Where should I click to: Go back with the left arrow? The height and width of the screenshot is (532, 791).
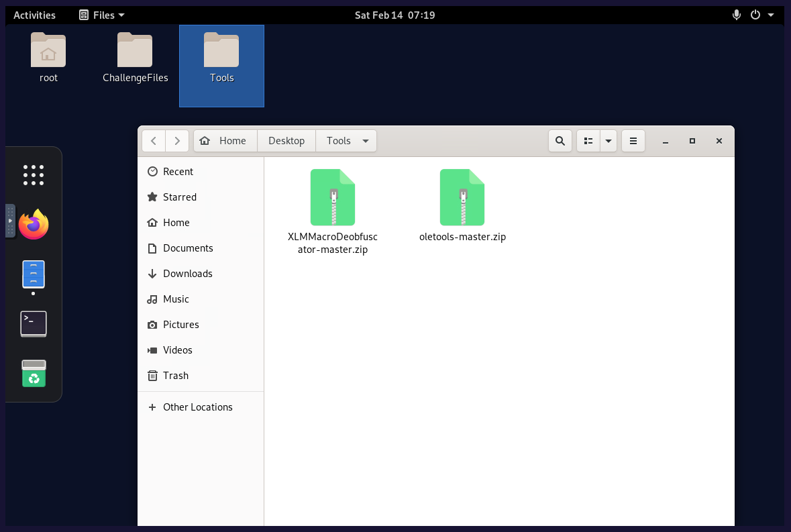(x=154, y=141)
